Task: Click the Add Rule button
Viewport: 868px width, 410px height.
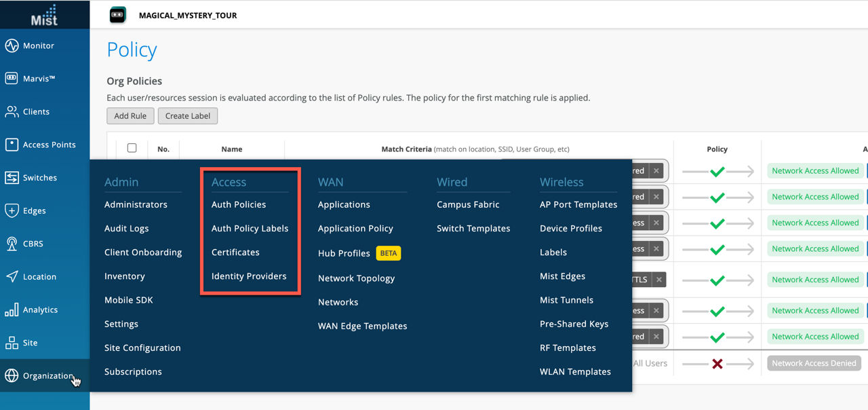Action: [130, 116]
